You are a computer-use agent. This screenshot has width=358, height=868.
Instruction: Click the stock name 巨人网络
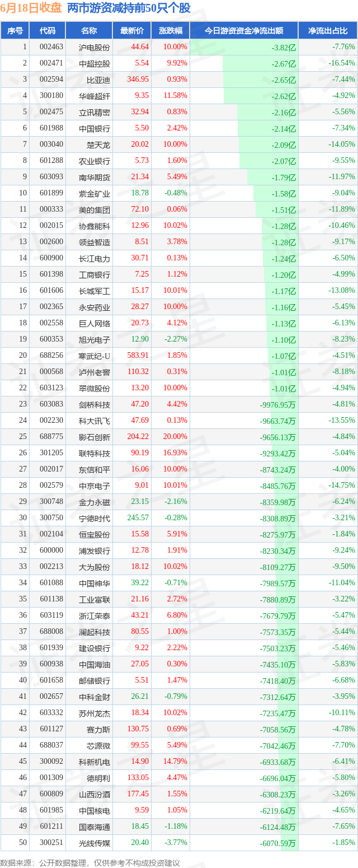point(95,323)
